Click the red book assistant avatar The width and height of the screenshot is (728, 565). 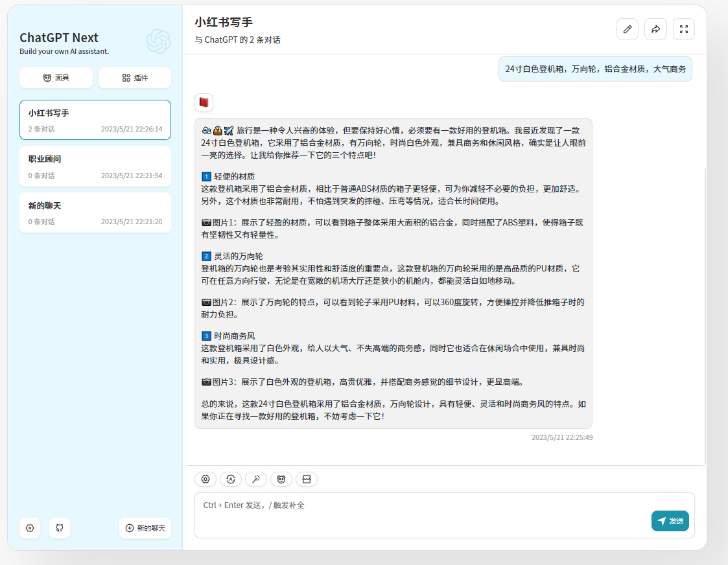(204, 102)
